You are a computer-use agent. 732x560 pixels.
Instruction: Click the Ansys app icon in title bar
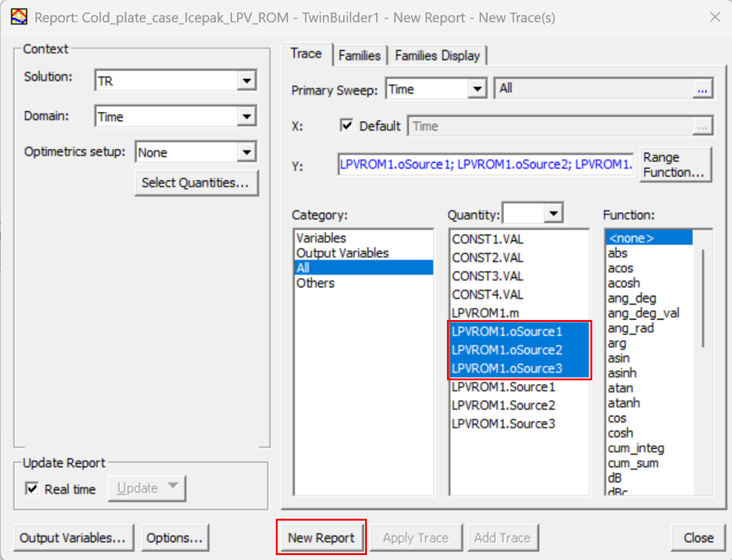coord(19,17)
